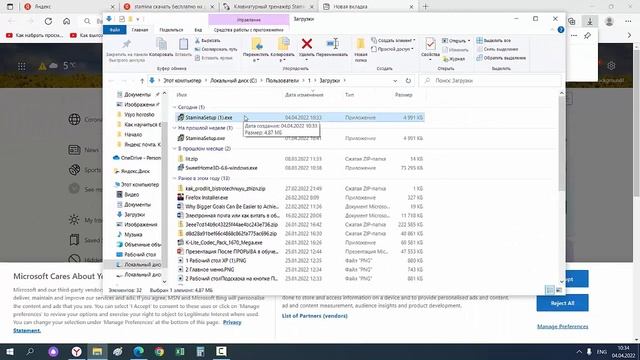The height and width of the screenshot is (360, 640).
Task: Click the Новая папка icon
Action: (x=360, y=44)
